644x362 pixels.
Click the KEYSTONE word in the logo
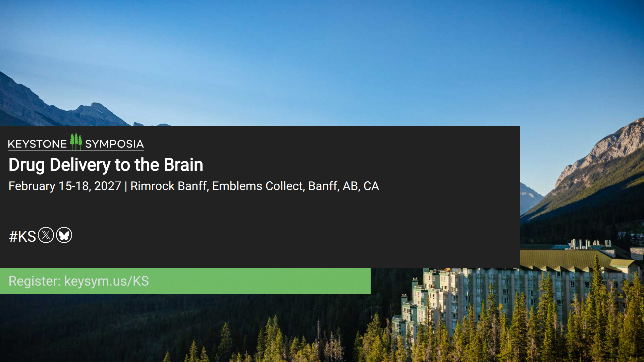pyautogui.click(x=37, y=144)
